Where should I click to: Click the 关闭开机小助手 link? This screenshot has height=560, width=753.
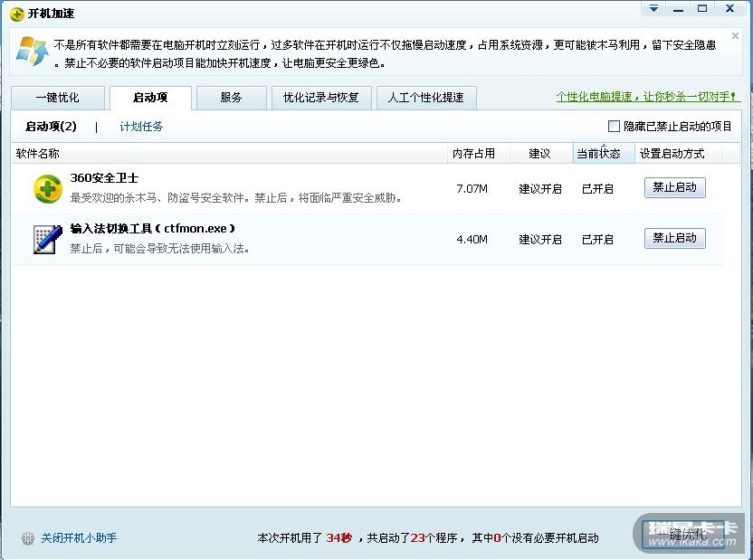79,538
